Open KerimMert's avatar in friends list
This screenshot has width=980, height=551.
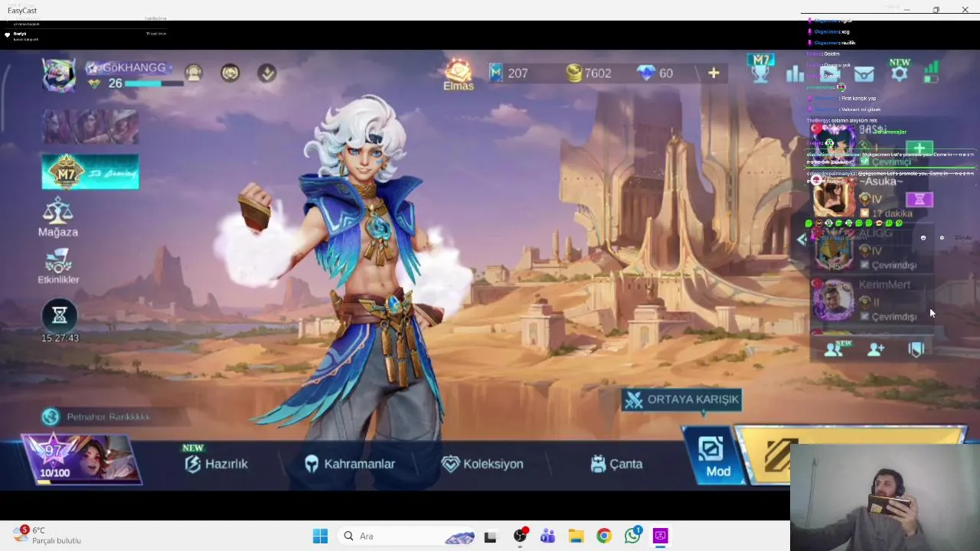pyautogui.click(x=833, y=300)
